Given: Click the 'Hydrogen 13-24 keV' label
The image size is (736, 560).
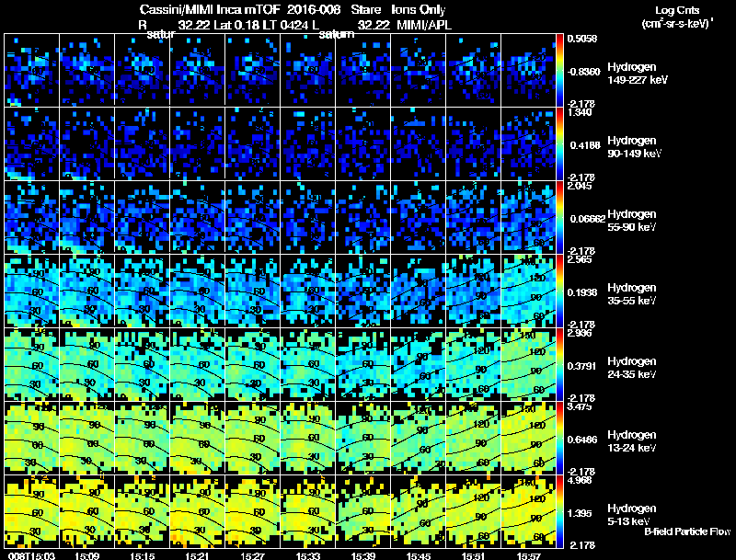Looking at the screenshot, I should (x=632, y=441).
